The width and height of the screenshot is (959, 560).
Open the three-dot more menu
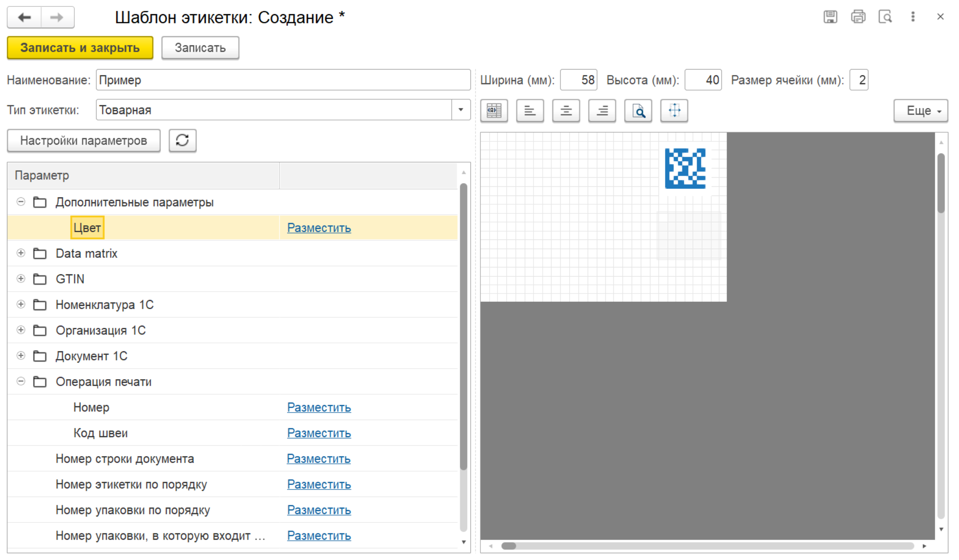pos(913,17)
